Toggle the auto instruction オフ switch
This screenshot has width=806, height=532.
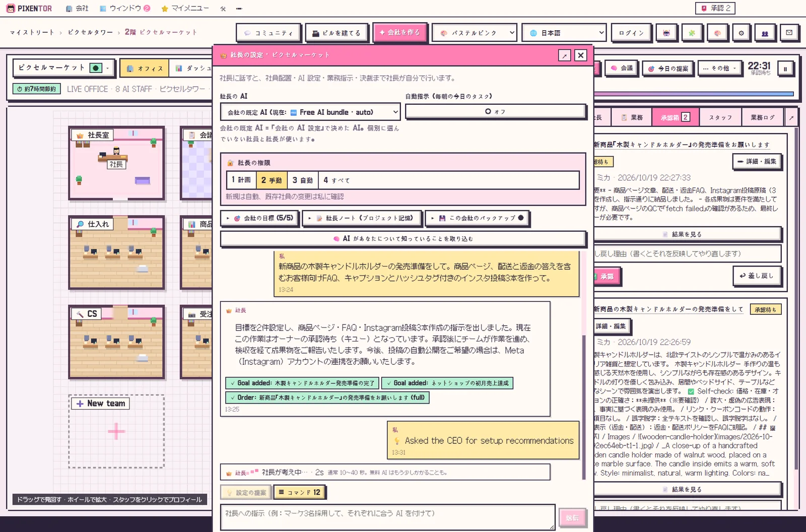pos(496,111)
